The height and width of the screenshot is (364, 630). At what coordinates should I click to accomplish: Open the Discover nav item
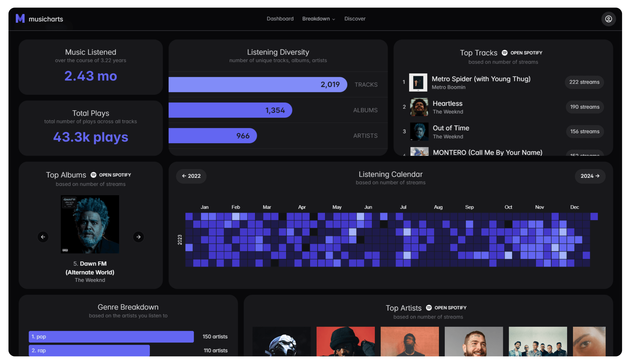355,19
